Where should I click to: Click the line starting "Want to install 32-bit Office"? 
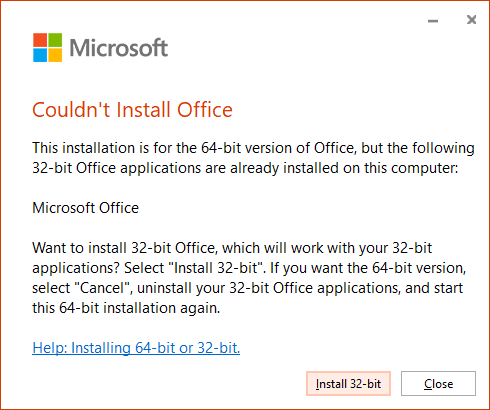232,248
